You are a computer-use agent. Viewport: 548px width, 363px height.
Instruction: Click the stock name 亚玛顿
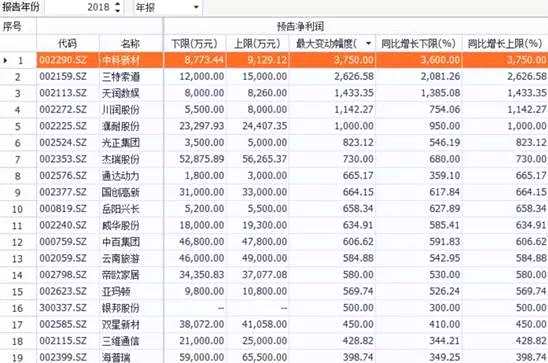(116, 291)
